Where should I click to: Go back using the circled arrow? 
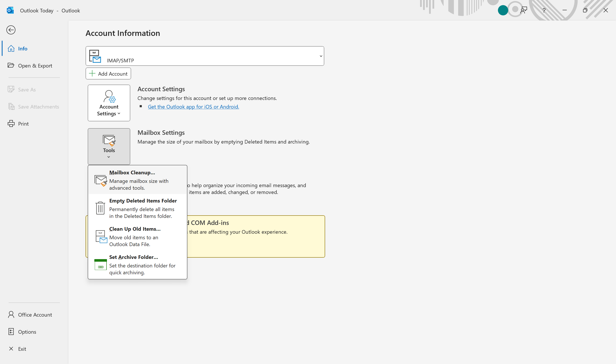pos(11,30)
